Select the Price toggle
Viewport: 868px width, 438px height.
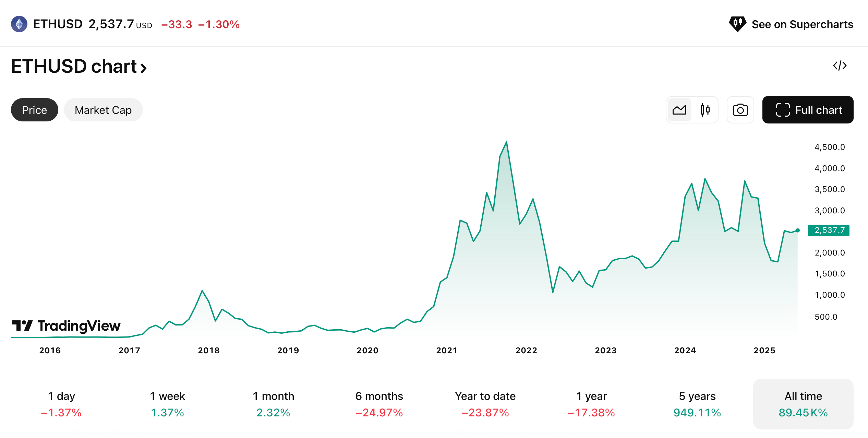point(35,110)
